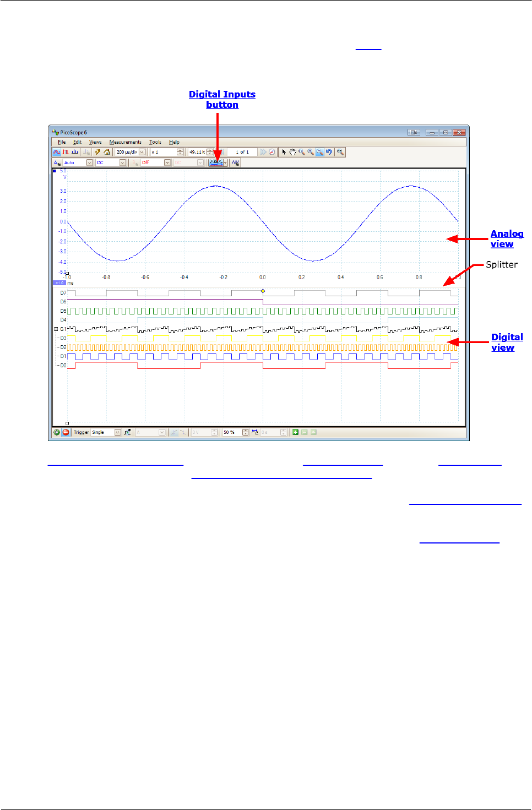
Task: Go to the next waveform buffer
Action: coord(263,152)
